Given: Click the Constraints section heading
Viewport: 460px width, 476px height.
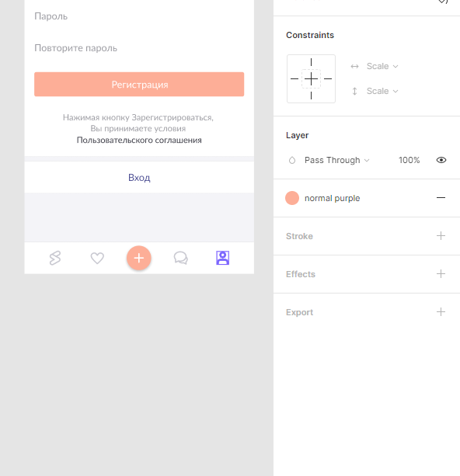Looking at the screenshot, I should [310, 35].
